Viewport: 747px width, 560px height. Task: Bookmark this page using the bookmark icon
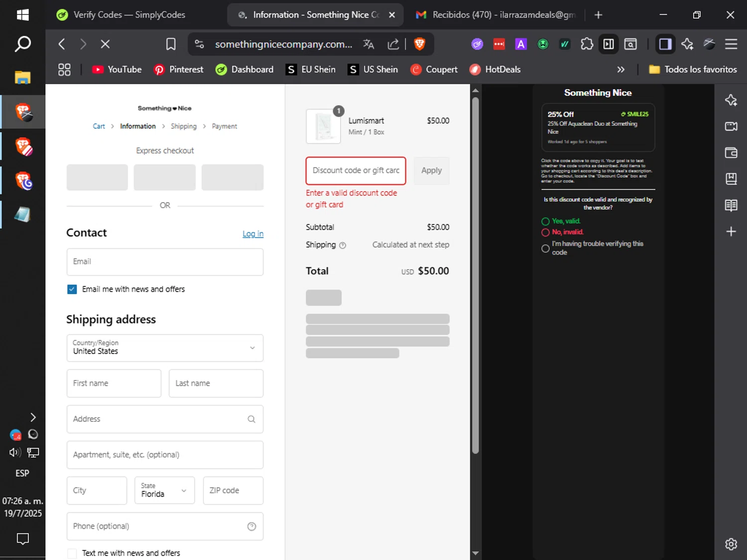pos(171,44)
